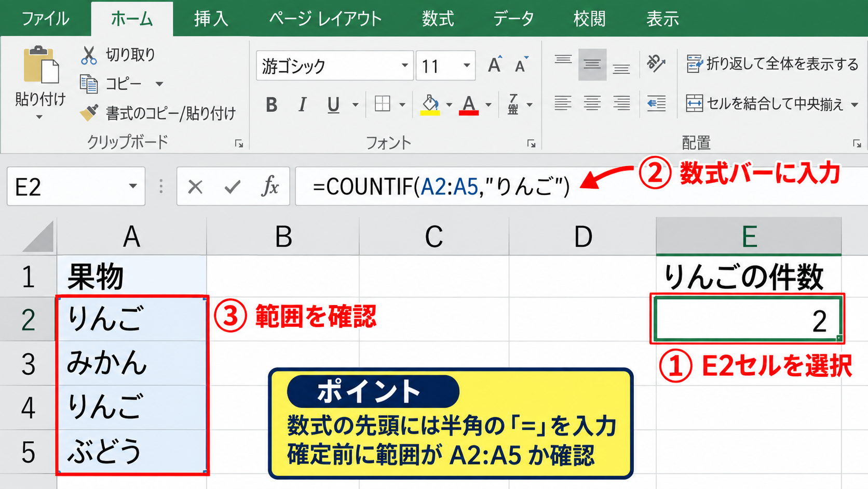The image size is (868, 489).
Task: Toggle Italic formatting
Action: (x=302, y=104)
